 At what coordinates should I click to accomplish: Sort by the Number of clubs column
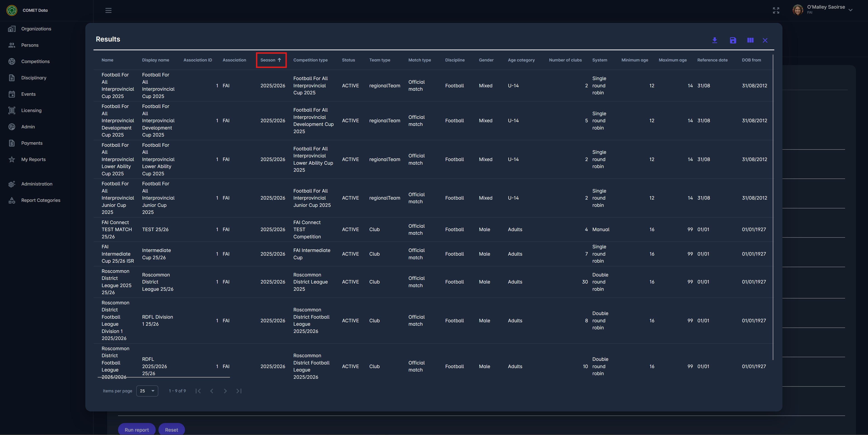tap(565, 60)
